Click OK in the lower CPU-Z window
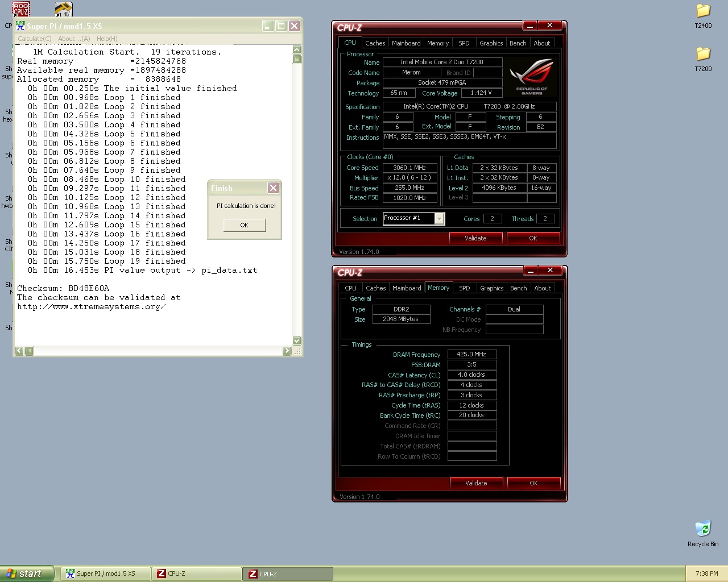This screenshot has width=728, height=582. [x=533, y=483]
